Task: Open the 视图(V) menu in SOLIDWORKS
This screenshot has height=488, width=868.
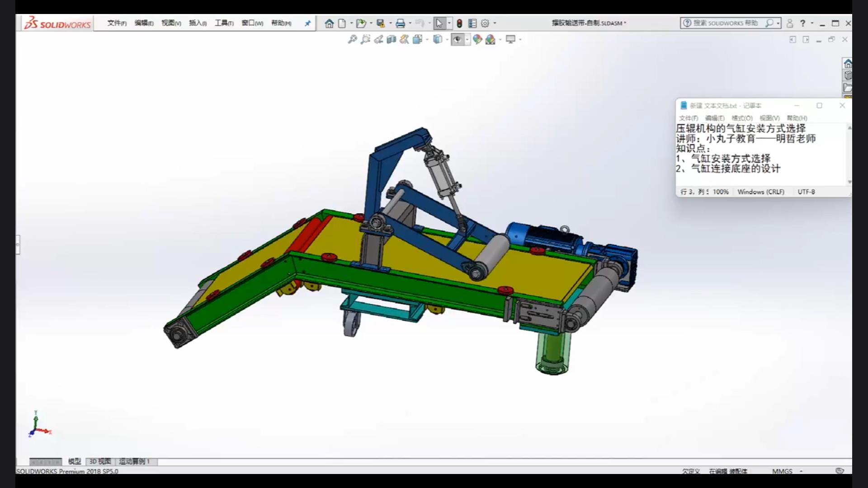Action: pyautogui.click(x=171, y=23)
